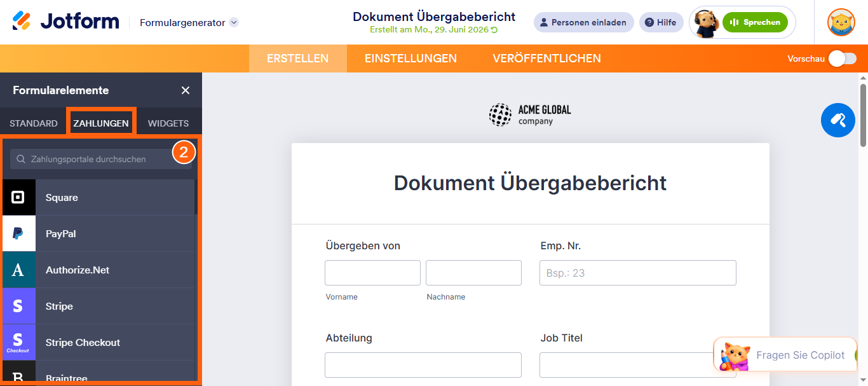Screen dimensions: 868x386
Task: Select the ZAHLUNGEN tab
Action: [101, 123]
